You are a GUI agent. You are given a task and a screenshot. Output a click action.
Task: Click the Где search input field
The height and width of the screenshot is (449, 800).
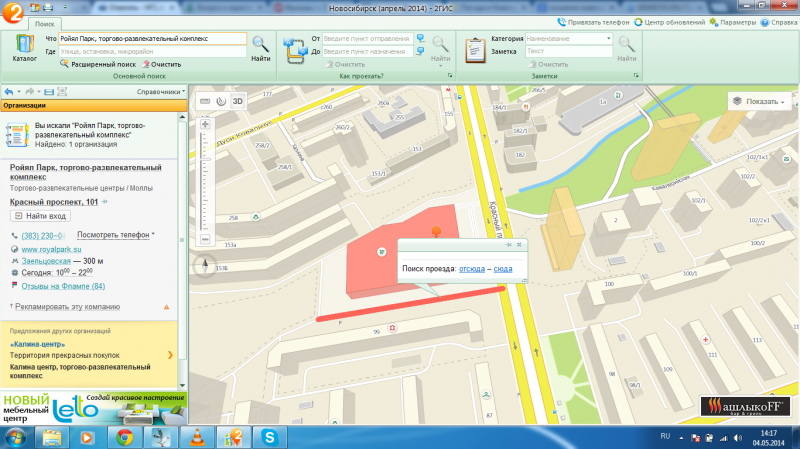(152, 50)
